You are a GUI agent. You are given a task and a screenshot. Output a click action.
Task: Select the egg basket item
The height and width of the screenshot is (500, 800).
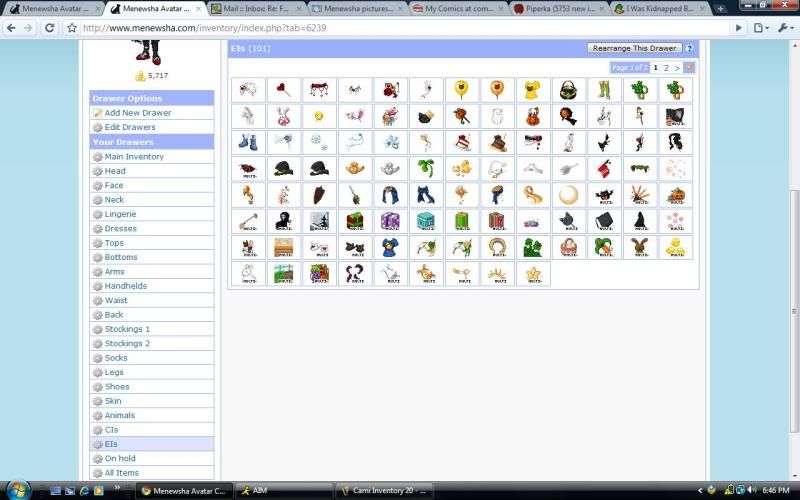[568, 247]
